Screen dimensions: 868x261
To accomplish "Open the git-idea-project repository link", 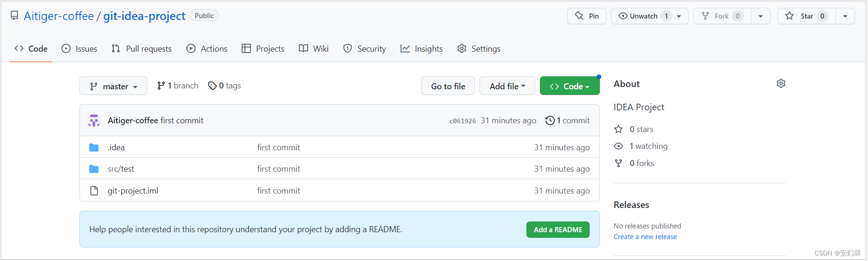I will click(144, 16).
